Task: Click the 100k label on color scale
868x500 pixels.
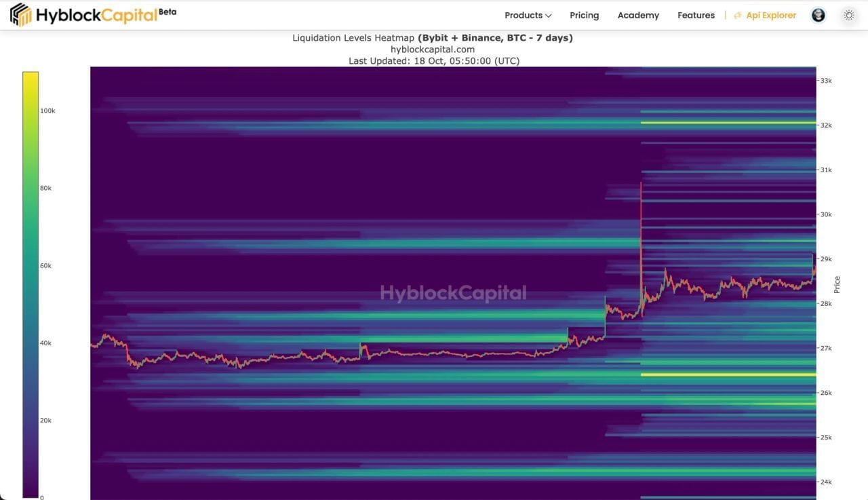Action: 47,111
